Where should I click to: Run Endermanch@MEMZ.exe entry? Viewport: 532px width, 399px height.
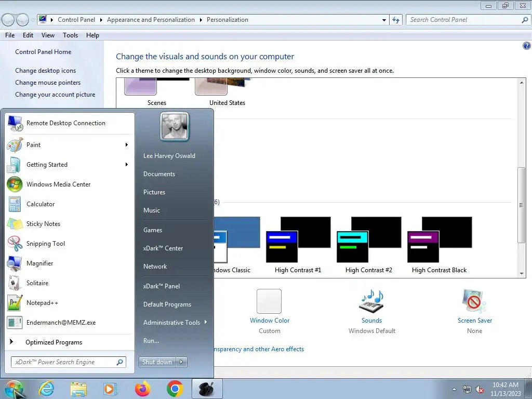coord(70,323)
